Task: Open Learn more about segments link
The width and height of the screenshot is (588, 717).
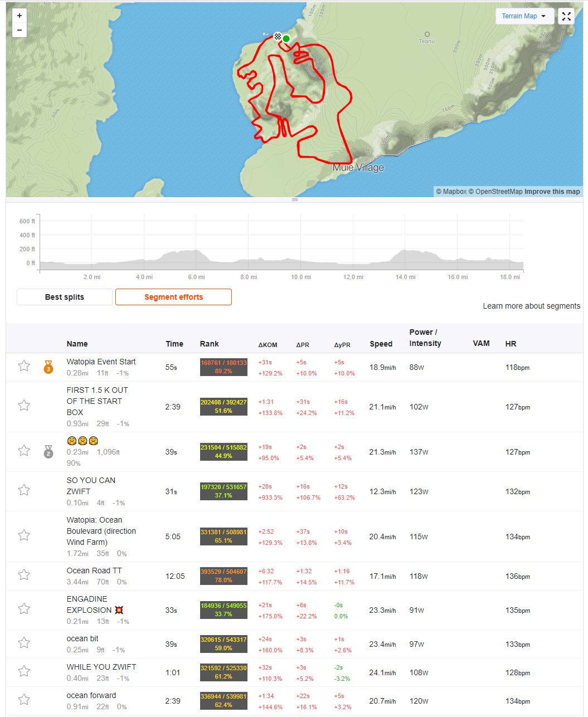Action: (x=531, y=306)
